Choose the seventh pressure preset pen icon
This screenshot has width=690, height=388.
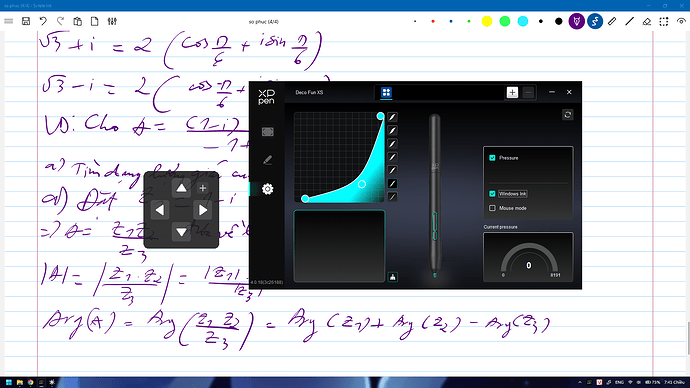(x=393, y=197)
